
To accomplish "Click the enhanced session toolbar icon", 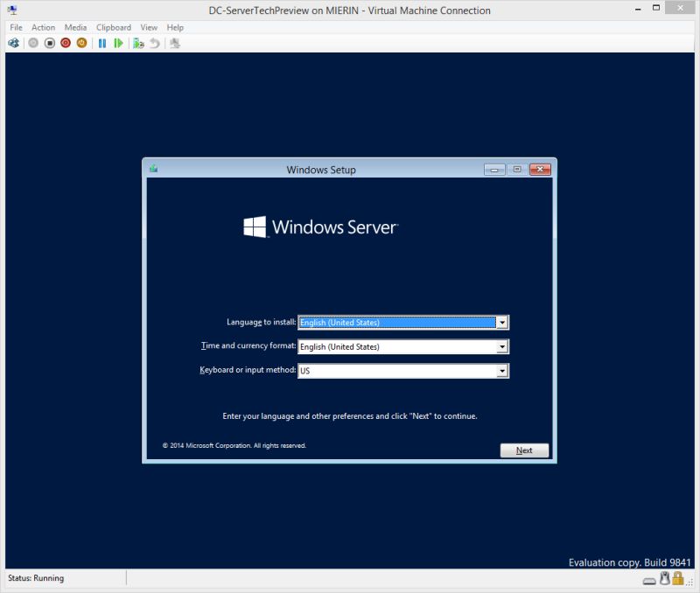I will tap(175, 43).
